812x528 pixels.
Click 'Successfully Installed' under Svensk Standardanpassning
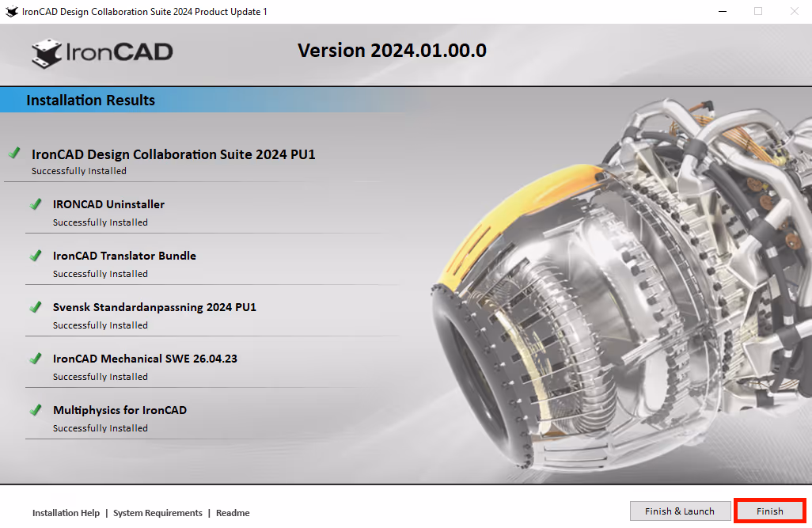(100, 325)
